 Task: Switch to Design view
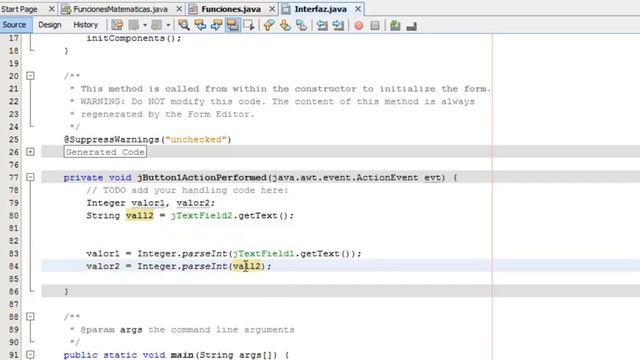point(50,25)
